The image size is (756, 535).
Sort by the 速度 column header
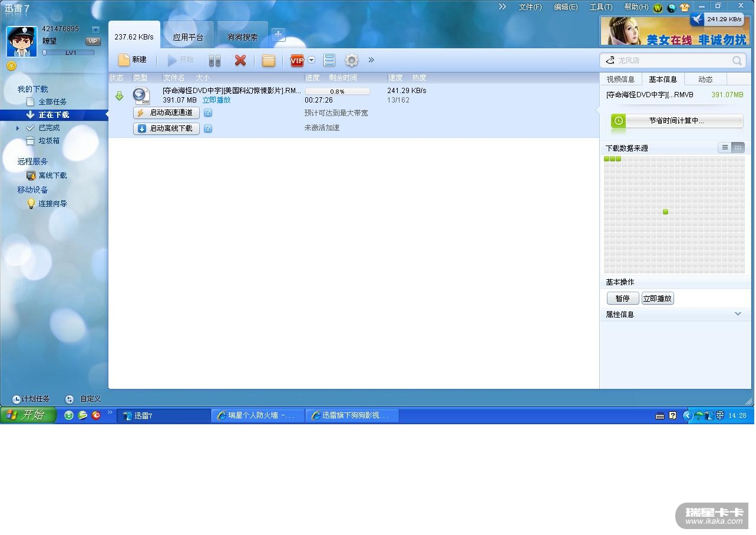click(x=395, y=78)
